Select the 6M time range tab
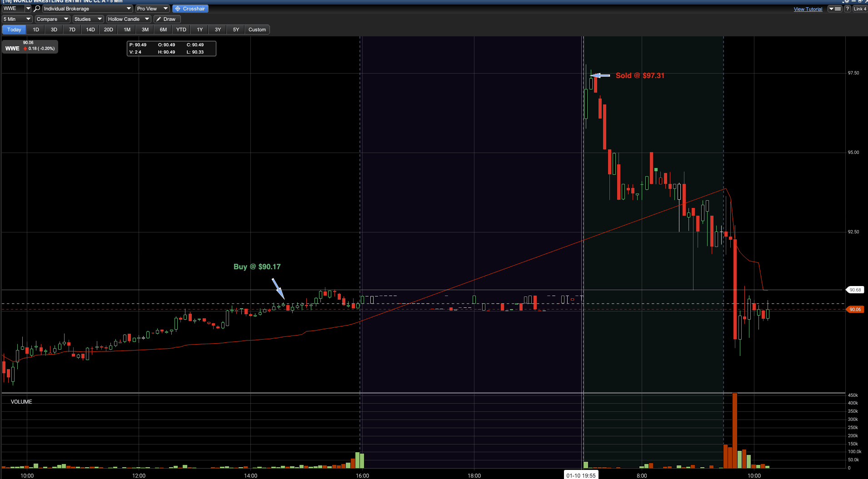 [163, 30]
